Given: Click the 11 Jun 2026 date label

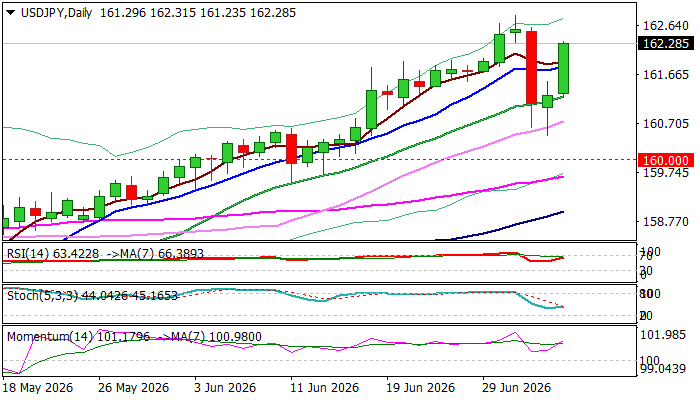Looking at the screenshot, I should click(x=325, y=387).
